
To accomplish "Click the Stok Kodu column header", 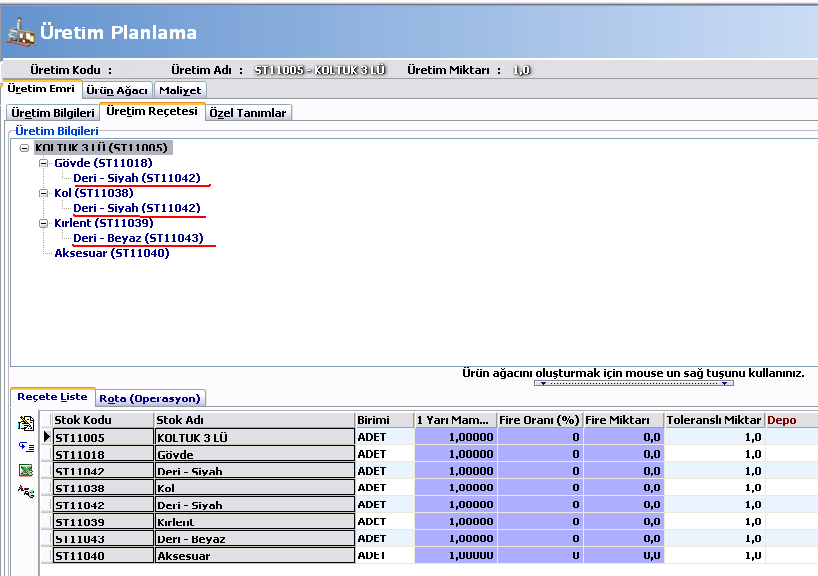I will click(x=103, y=420).
